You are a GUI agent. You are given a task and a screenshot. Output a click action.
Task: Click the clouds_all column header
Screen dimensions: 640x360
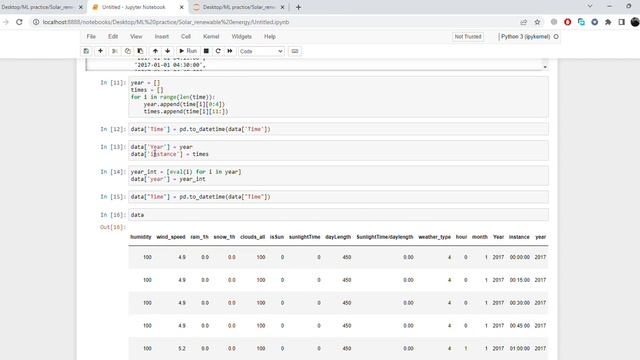253,237
